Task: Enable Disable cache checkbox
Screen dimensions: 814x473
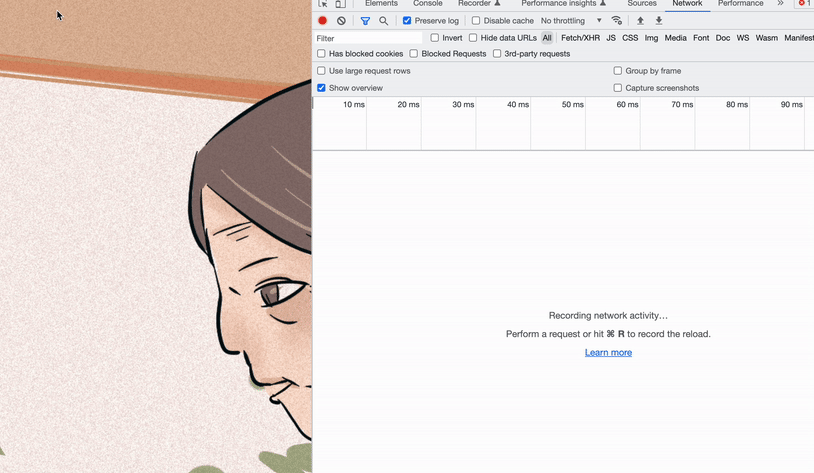Action: 476,21
